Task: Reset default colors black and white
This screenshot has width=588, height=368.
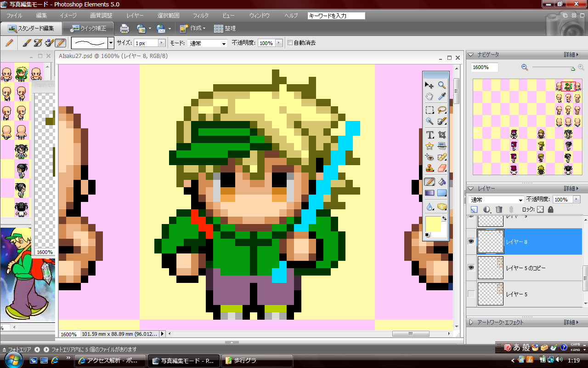Action: [427, 236]
